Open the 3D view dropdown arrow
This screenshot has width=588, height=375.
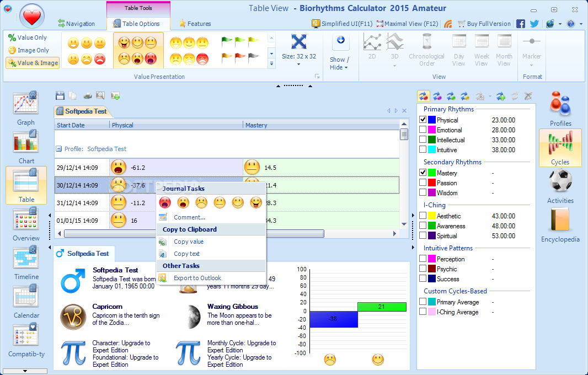(x=394, y=66)
